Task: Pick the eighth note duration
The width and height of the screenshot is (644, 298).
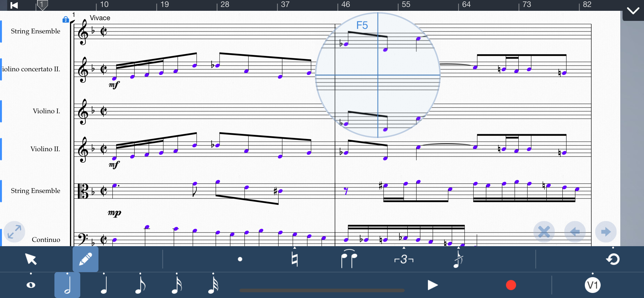Action: click(140, 285)
